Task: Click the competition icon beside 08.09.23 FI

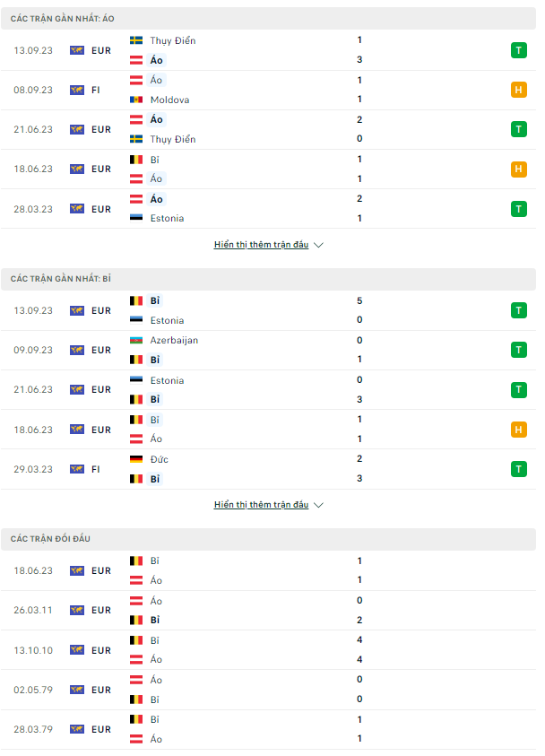Action: pyautogui.click(x=77, y=91)
